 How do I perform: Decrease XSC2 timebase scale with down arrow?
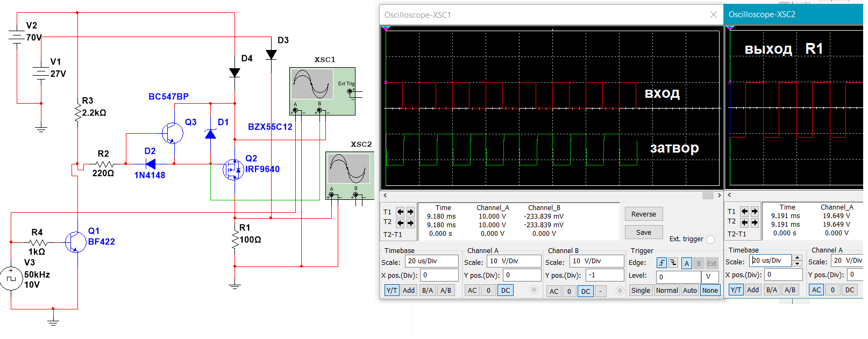[x=797, y=264]
